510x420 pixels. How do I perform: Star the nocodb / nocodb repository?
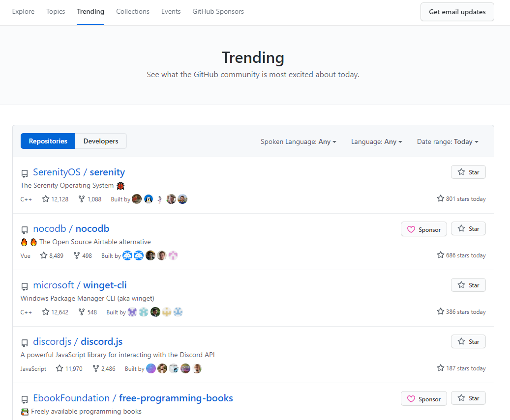pos(468,229)
